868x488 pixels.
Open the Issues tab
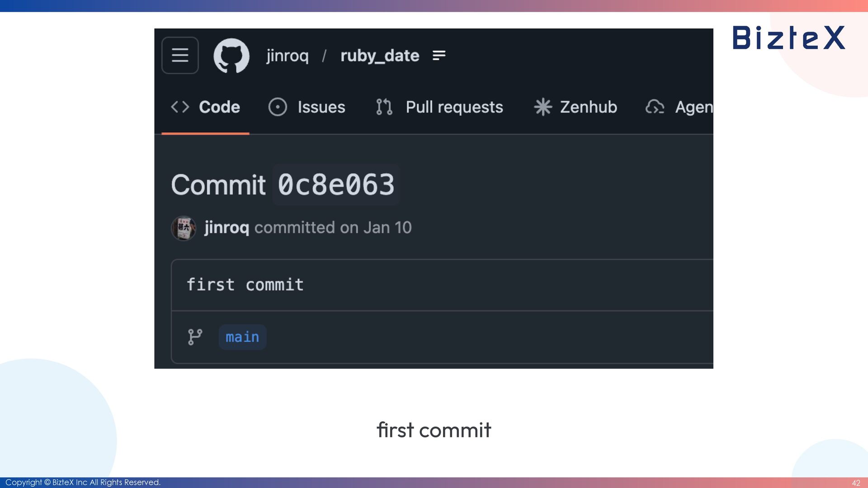(321, 107)
